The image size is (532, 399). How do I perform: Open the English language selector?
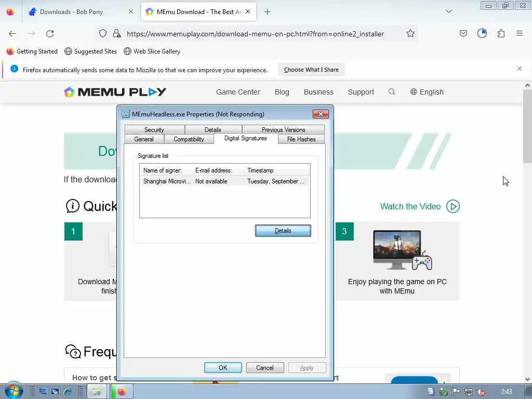tap(427, 92)
